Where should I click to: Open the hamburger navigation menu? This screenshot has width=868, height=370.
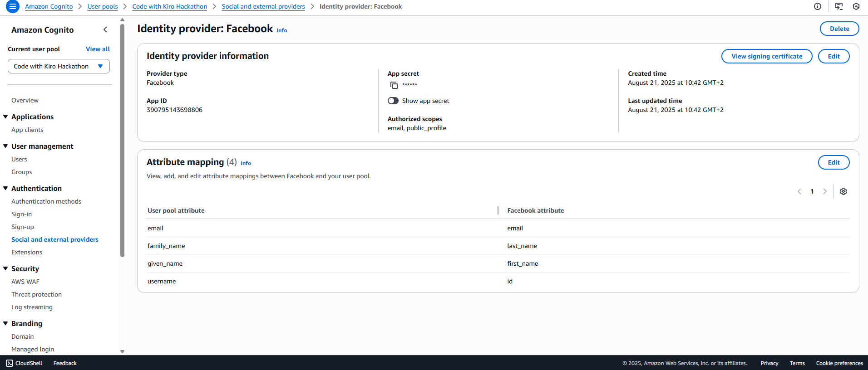pyautogui.click(x=13, y=6)
